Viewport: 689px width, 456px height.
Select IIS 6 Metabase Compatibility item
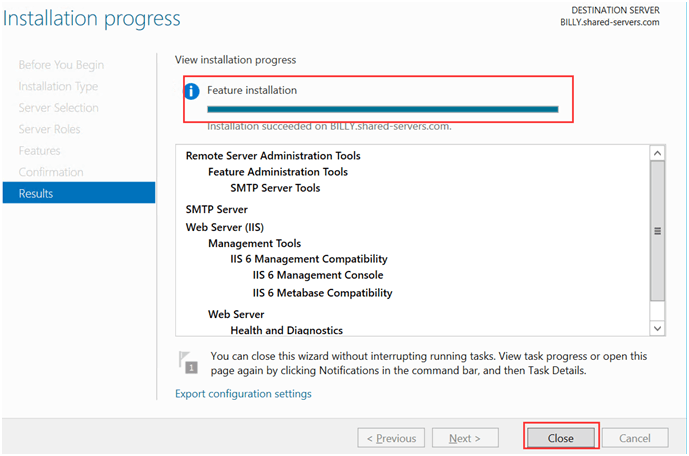(x=322, y=293)
